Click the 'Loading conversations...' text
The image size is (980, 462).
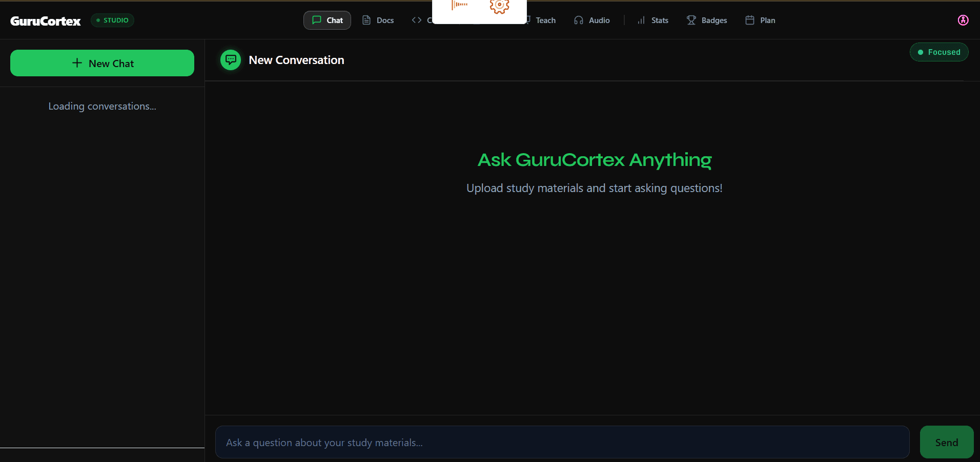[x=102, y=106]
